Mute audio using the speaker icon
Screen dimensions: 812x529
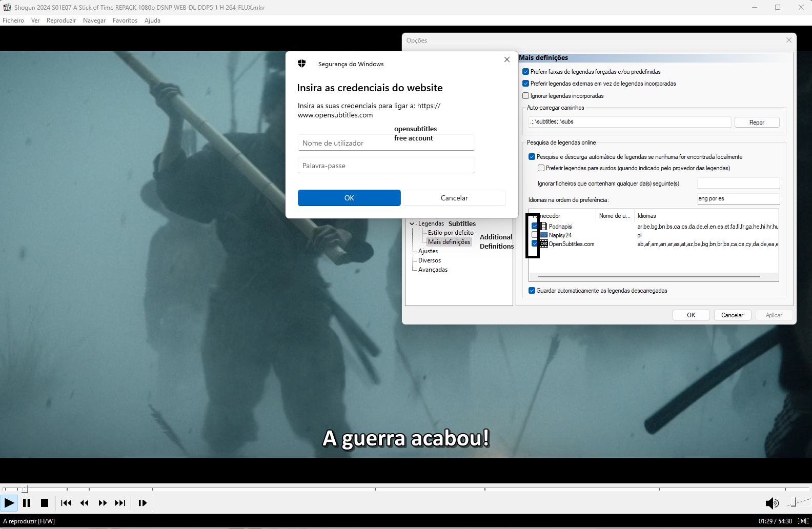click(x=770, y=503)
